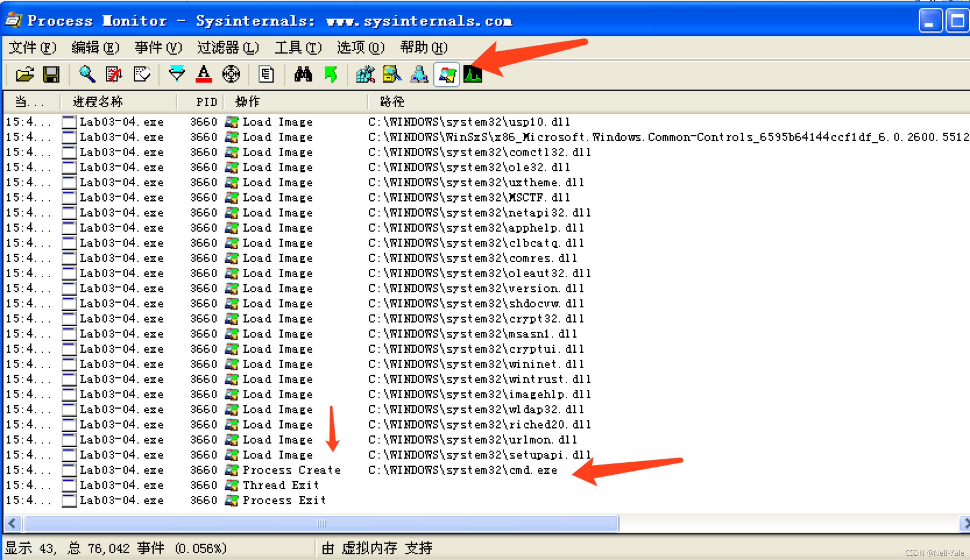Open the 过滤器(L) menu

point(228,48)
